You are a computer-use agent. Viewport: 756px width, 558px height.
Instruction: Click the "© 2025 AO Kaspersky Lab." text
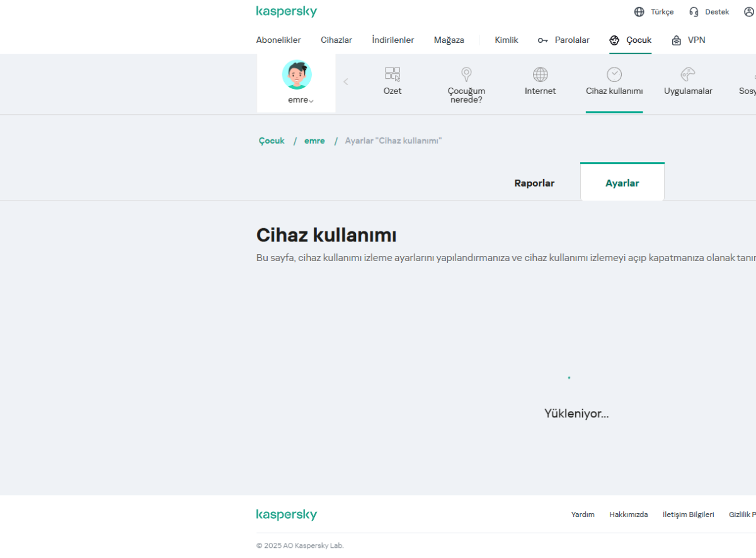tap(300, 545)
